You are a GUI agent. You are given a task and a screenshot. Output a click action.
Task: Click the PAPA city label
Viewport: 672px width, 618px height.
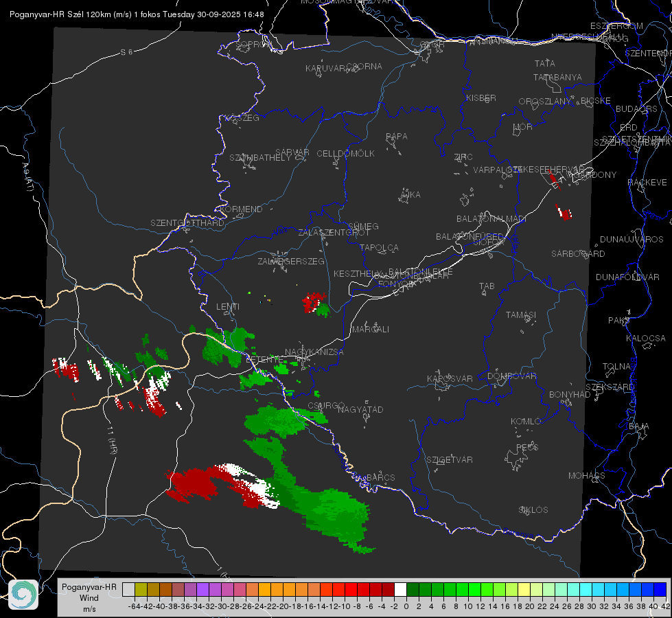point(397,137)
